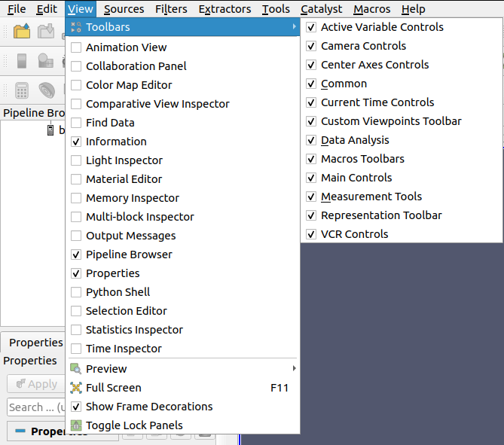The width and height of the screenshot is (504, 445).
Task: Select the Full Screen F11 entry
Action: coord(182,388)
